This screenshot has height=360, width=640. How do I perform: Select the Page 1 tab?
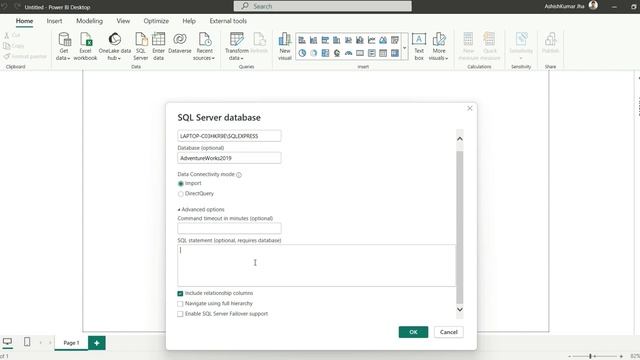[x=71, y=343]
